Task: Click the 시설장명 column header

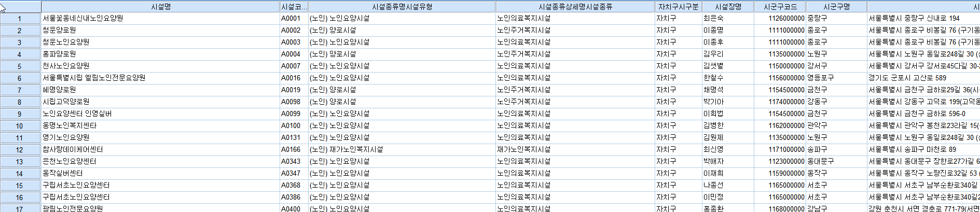Action: point(728,7)
